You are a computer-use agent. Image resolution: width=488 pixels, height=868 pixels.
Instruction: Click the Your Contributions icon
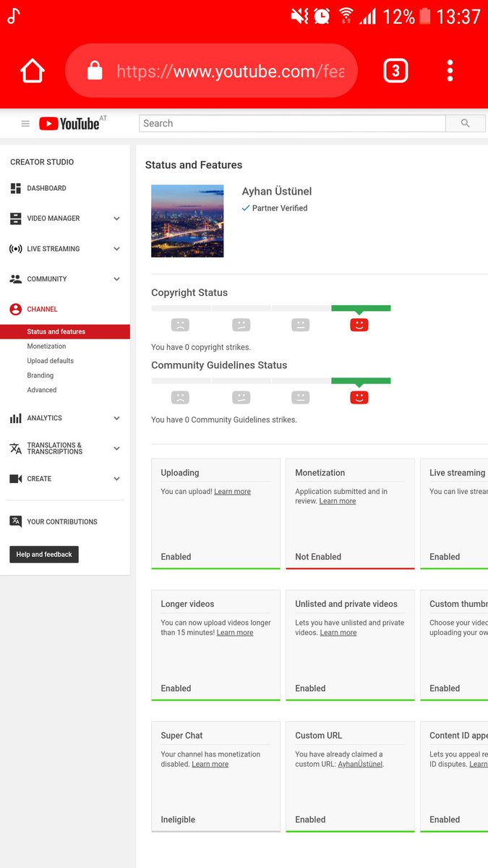coord(16,522)
